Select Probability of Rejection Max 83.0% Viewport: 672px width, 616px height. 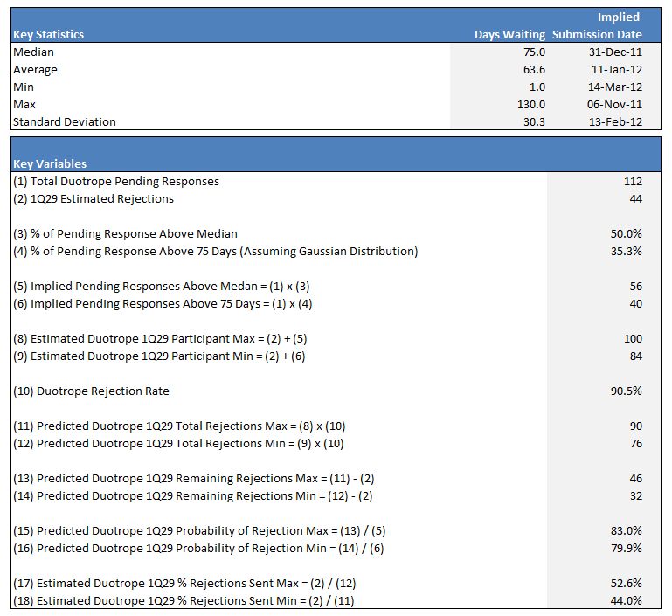(x=626, y=531)
